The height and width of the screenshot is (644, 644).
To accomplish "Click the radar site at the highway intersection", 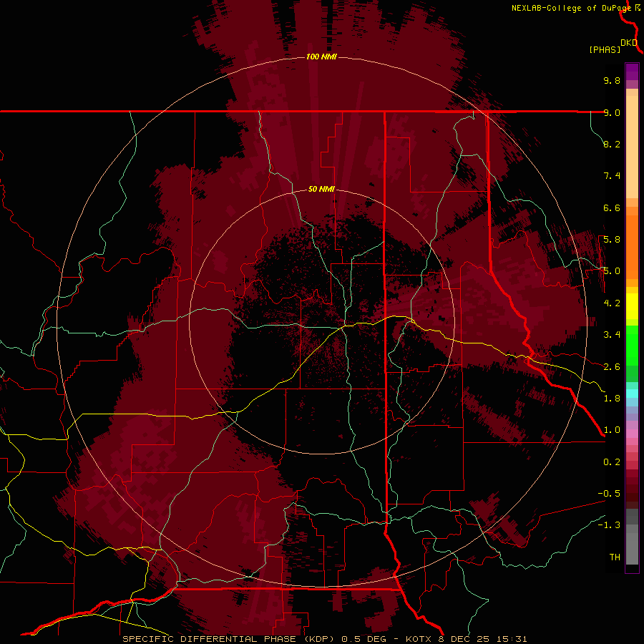I will point(343,327).
